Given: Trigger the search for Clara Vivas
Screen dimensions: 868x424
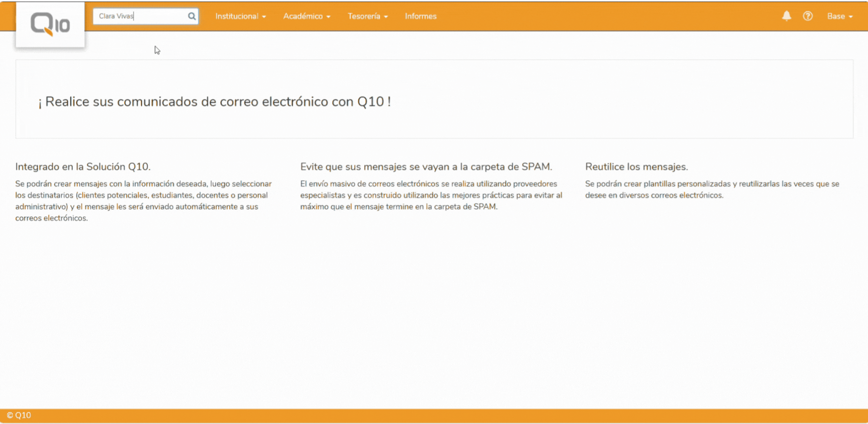Looking at the screenshot, I should (x=191, y=16).
